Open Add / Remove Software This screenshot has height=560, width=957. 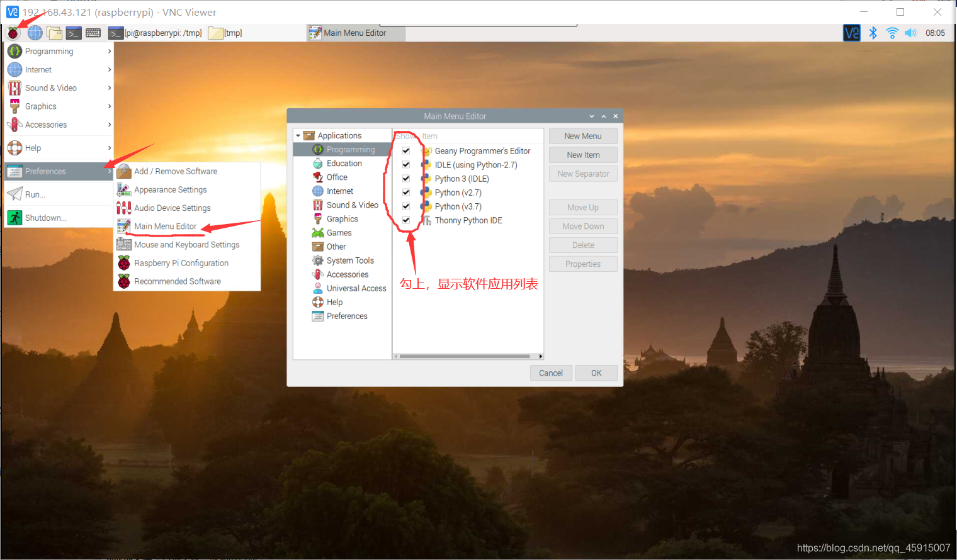point(187,171)
